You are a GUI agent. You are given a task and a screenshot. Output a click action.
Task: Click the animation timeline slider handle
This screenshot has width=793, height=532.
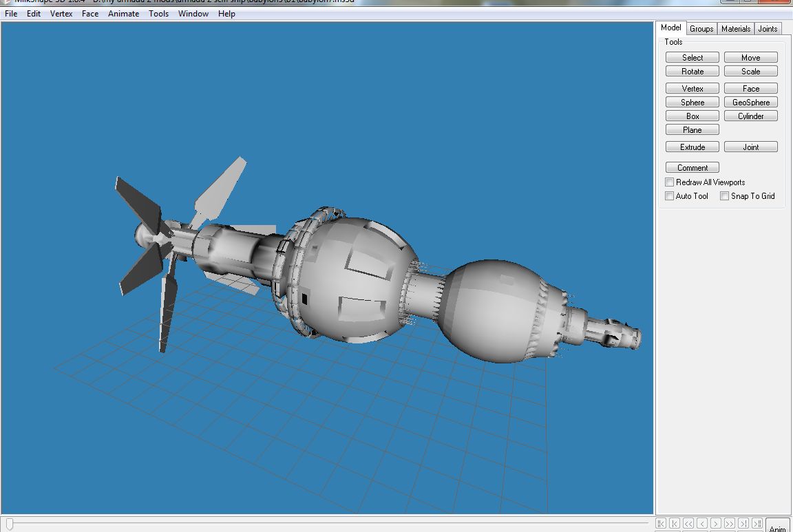(9, 524)
